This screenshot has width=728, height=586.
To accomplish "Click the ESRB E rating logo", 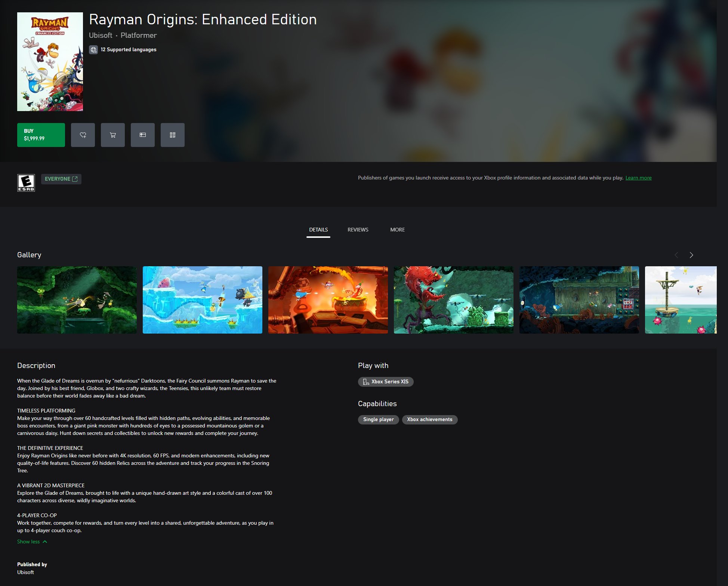I will [x=26, y=183].
